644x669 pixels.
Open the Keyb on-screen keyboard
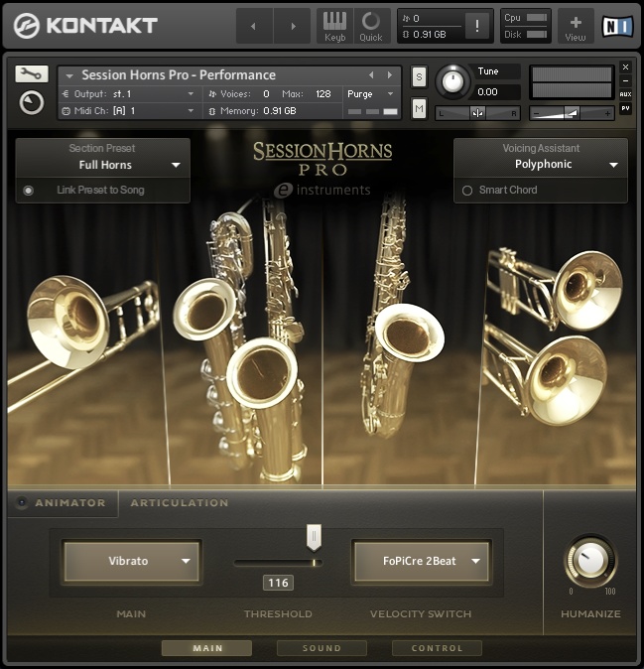pos(334,27)
